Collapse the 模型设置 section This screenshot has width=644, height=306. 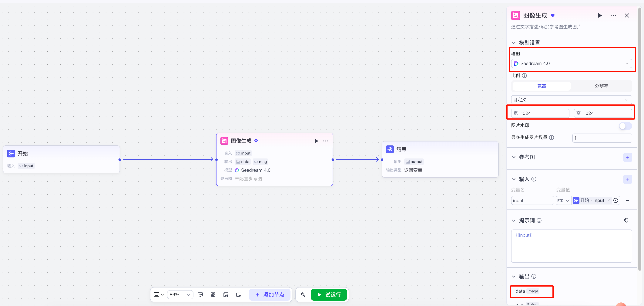[514, 43]
